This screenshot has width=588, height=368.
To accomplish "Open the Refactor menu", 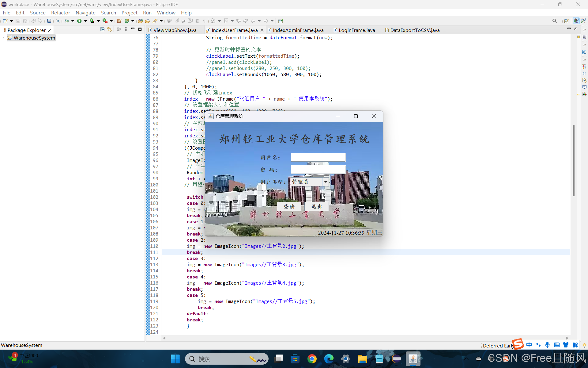I will (61, 13).
